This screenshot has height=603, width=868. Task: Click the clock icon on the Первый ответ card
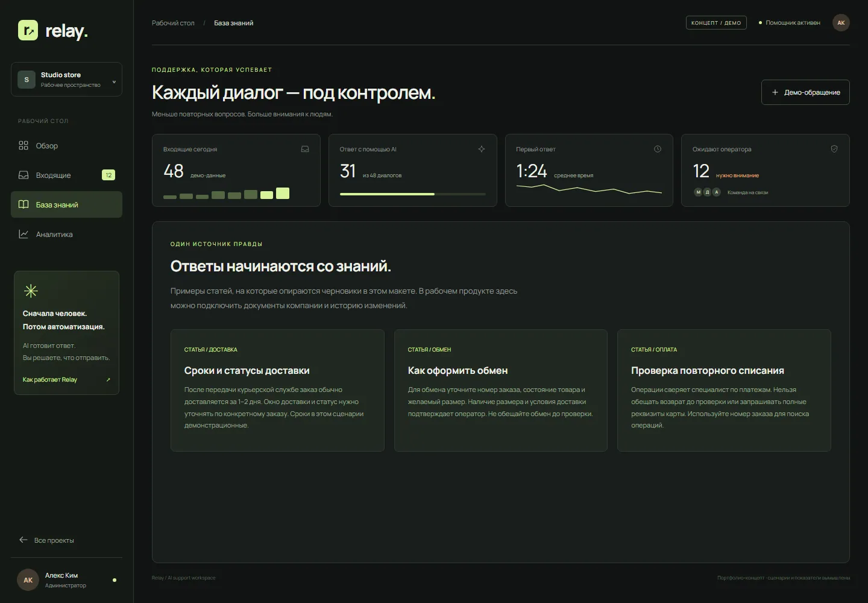[x=658, y=149]
